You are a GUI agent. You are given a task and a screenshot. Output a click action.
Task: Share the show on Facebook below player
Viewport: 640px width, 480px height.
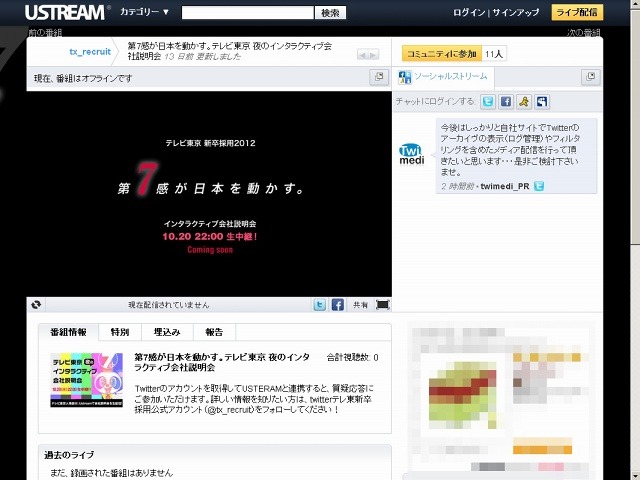(338, 304)
